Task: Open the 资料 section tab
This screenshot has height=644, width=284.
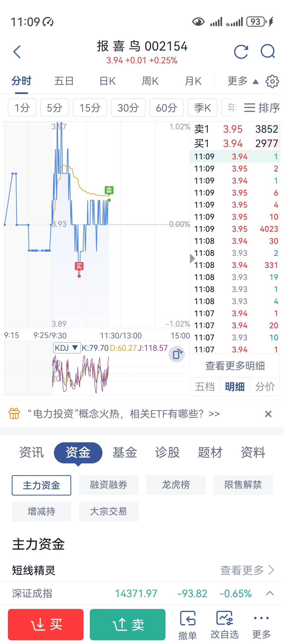Action: coord(253,452)
